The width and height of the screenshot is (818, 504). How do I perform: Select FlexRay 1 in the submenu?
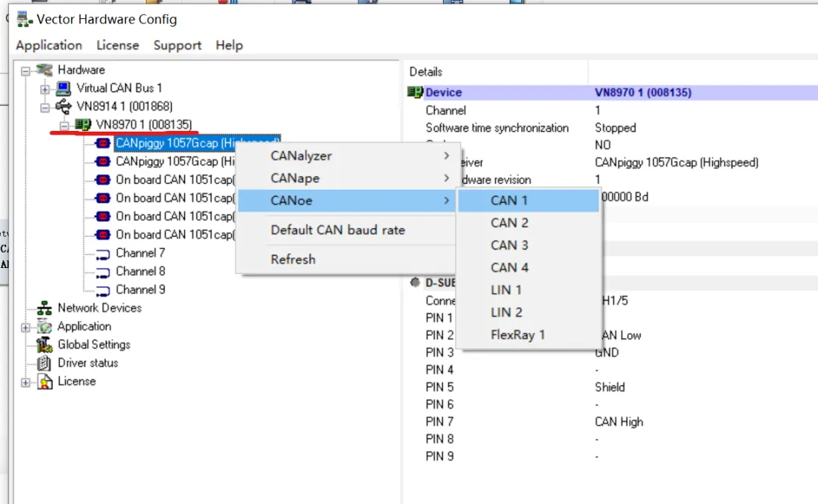529,335
